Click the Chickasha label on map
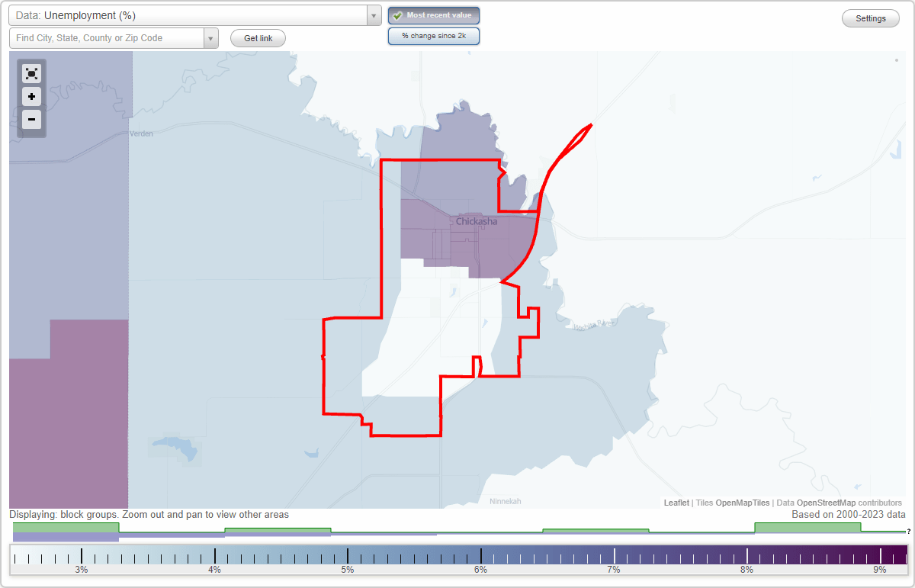The image size is (915, 588). [477, 221]
